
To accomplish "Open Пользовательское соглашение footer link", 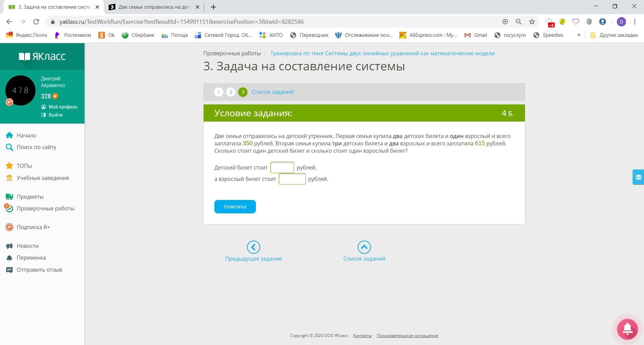I will pyautogui.click(x=408, y=336).
